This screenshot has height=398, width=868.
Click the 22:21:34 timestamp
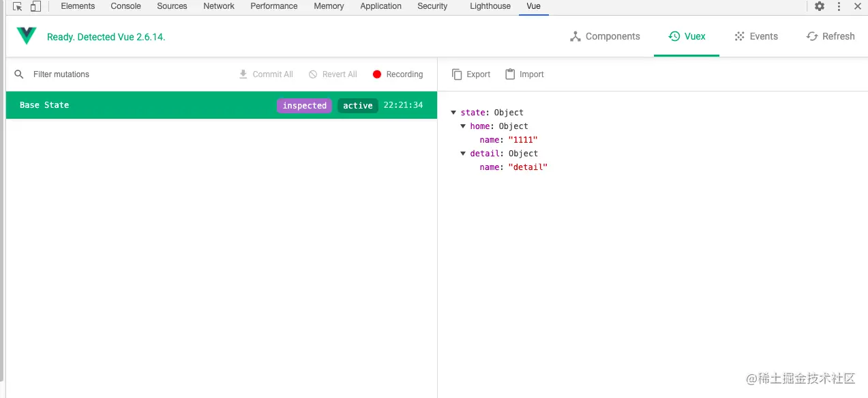coord(403,105)
